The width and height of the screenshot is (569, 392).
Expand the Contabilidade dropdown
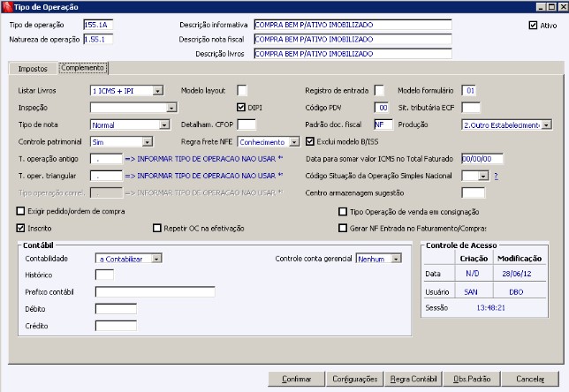pos(156,259)
